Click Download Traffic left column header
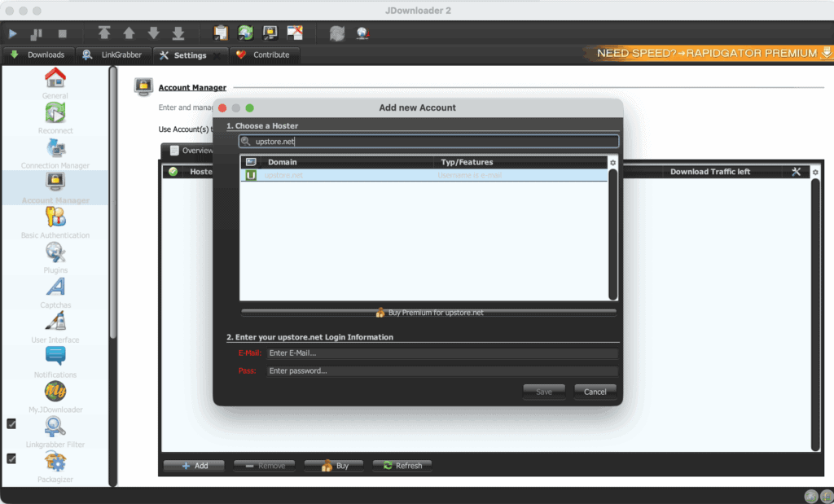This screenshot has height=504, width=834. [710, 172]
